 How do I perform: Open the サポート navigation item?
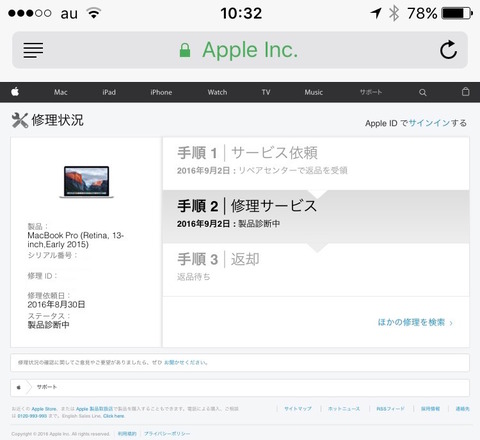point(371,92)
